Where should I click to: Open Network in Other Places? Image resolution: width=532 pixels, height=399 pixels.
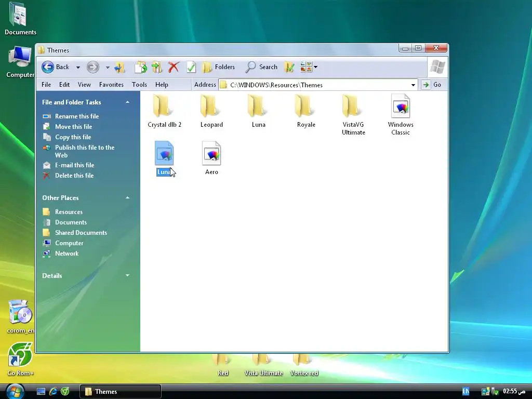tap(67, 254)
